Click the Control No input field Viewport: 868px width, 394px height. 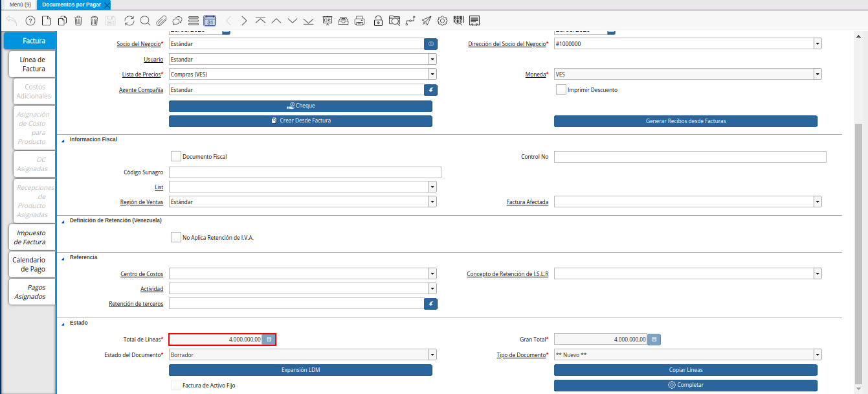click(690, 157)
